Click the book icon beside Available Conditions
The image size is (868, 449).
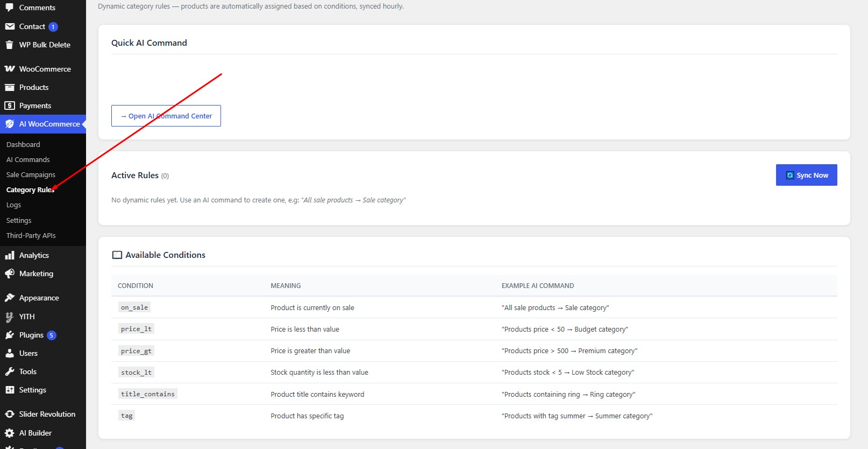pos(117,255)
